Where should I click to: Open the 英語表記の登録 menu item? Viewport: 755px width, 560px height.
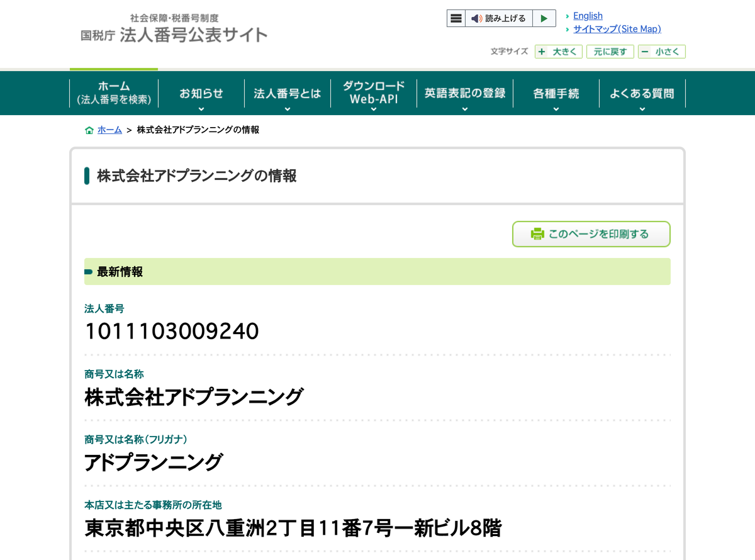(x=465, y=93)
